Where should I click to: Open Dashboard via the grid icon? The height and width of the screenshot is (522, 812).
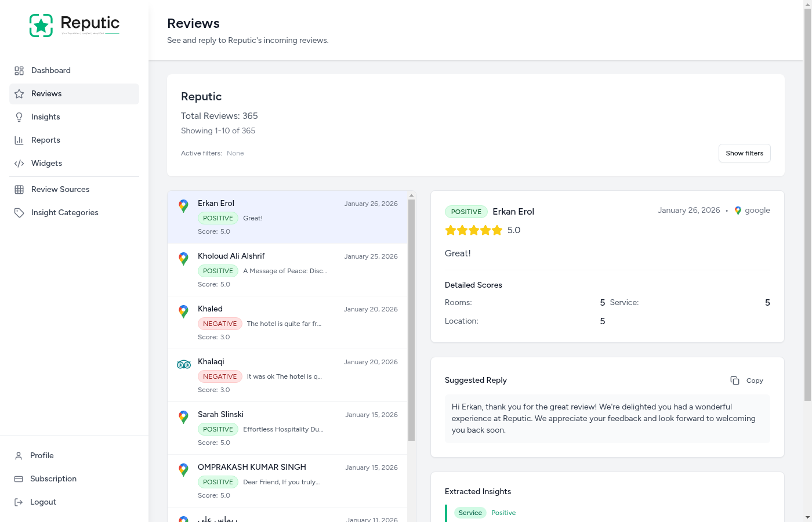[20, 70]
